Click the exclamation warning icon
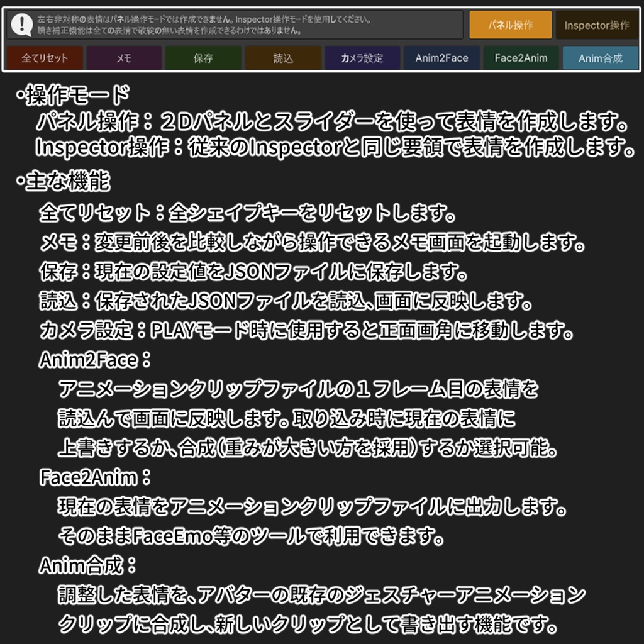Viewport: 644px width, 644px height. 22,25
